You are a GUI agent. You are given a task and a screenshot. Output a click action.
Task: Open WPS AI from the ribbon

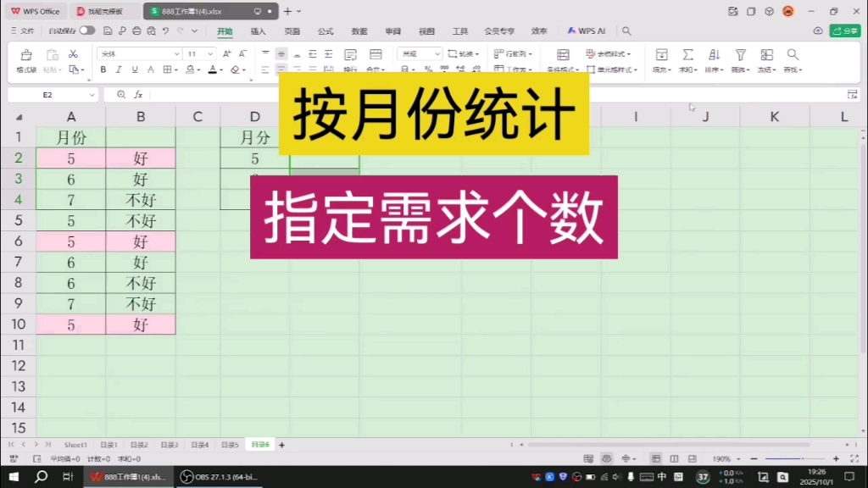(x=587, y=30)
